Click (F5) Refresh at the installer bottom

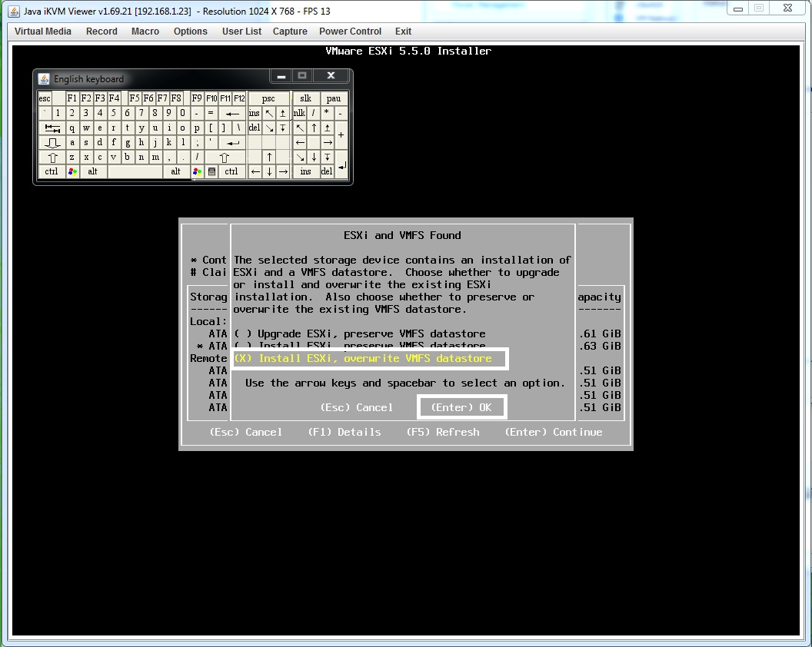point(443,432)
